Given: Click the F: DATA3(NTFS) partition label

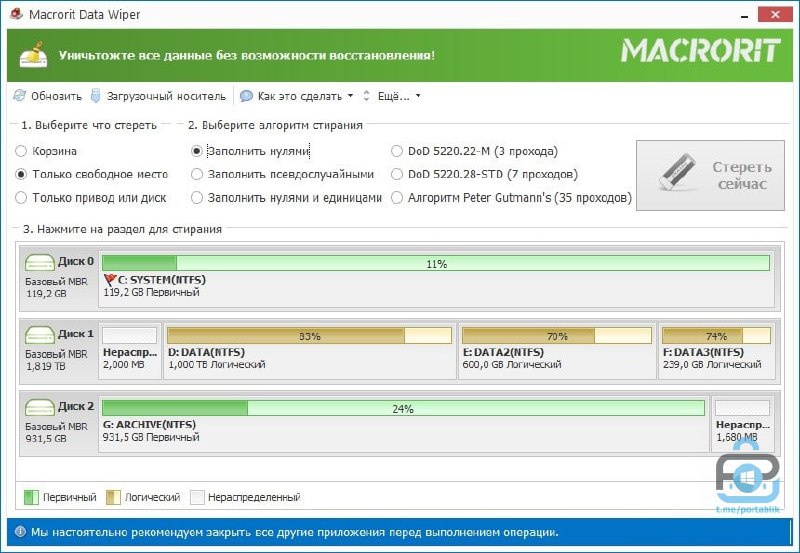Looking at the screenshot, I should (703, 352).
